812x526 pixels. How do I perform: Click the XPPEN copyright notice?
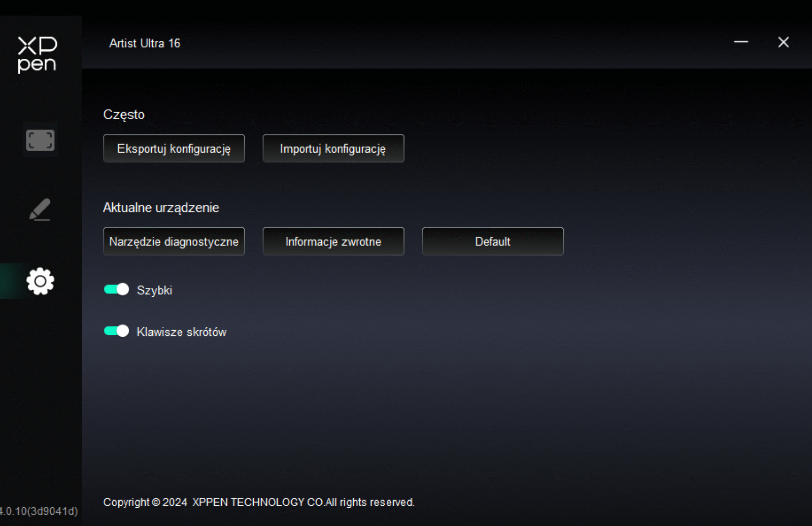(x=259, y=502)
